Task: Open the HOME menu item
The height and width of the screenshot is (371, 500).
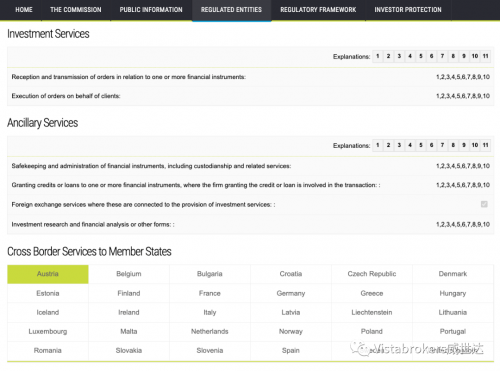Action: (24, 10)
